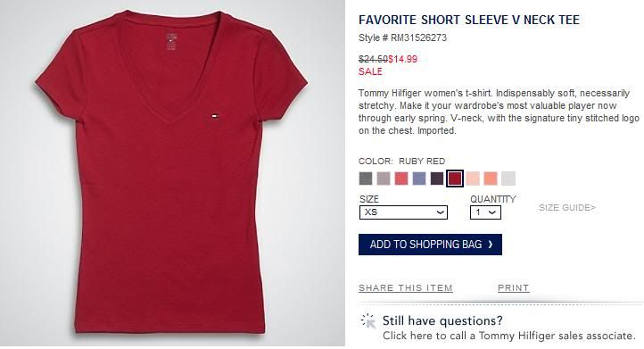Click here to call a sales associate
The height and width of the screenshot is (349, 644).
pyautogui.click(x=509, y=336)
